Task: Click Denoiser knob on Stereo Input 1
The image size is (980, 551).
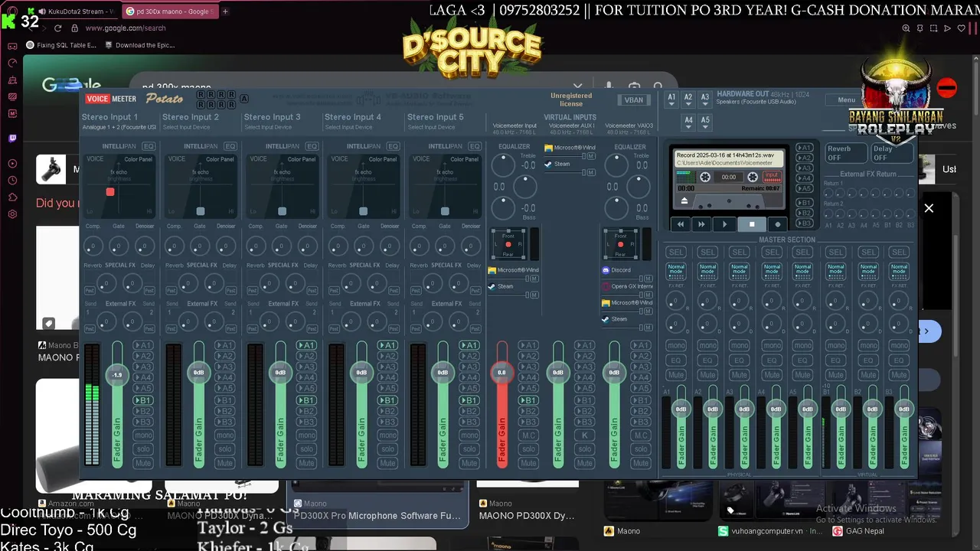Action: (x=144, y=246)
